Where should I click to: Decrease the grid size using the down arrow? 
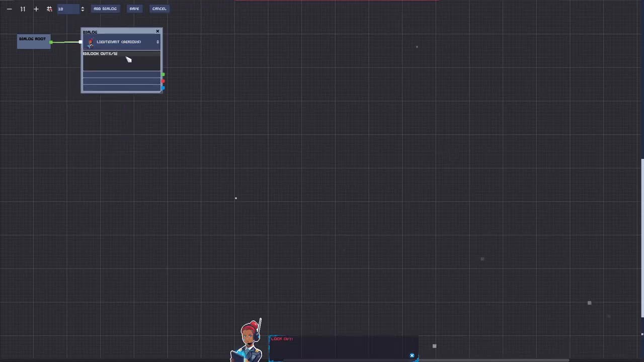(x=82, y=11)
